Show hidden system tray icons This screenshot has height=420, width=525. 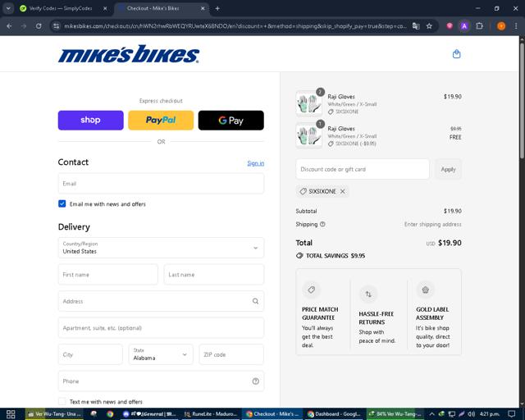(x=431, y=414)
